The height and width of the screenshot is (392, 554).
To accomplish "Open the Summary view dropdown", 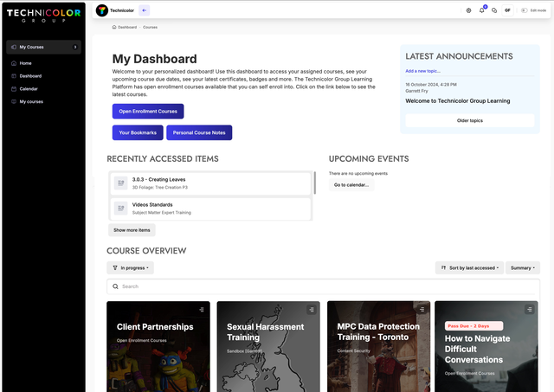I will click(x=523, y=268).
